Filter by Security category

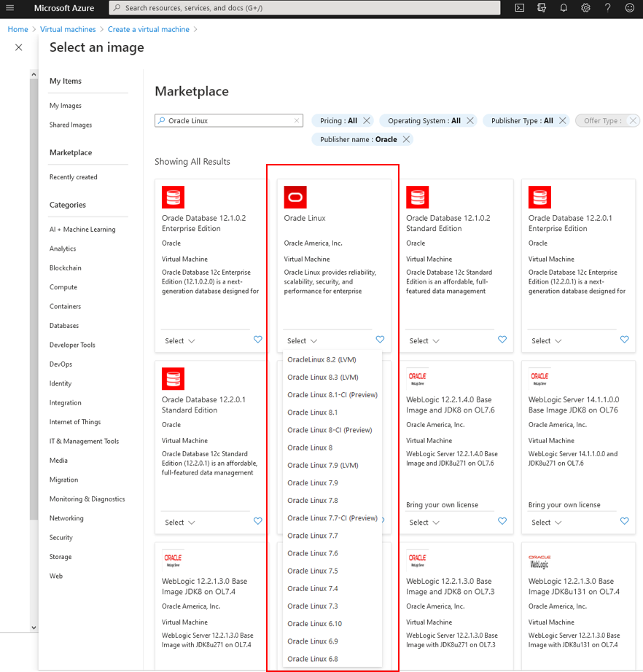click(x=61, y=537)
